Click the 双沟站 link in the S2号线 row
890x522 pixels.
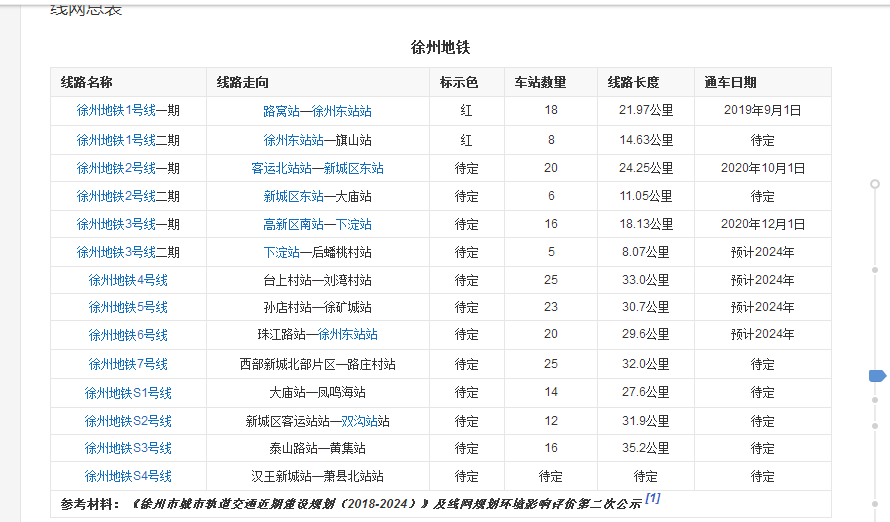359,421
